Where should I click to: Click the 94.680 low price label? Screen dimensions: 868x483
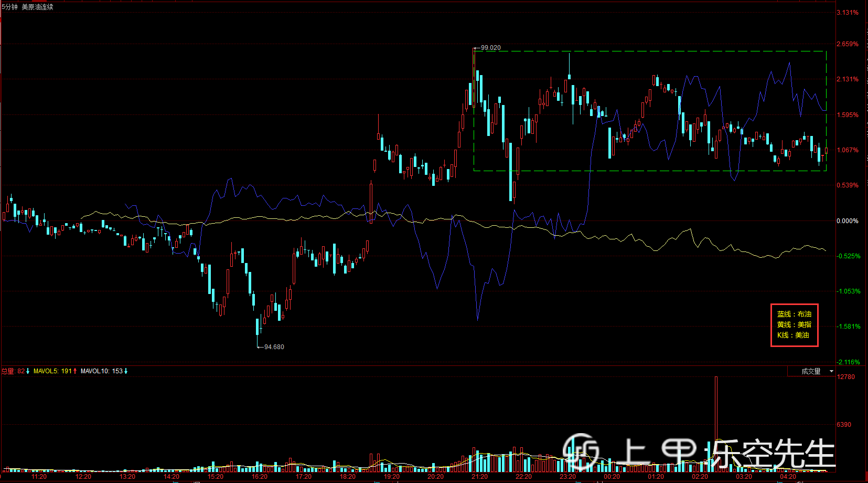[x=274, y=347]
